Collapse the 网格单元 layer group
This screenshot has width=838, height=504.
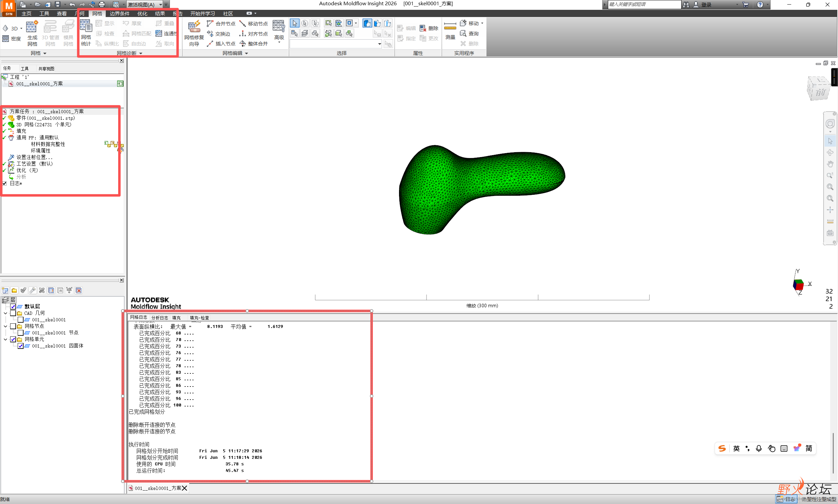[6, 339]
